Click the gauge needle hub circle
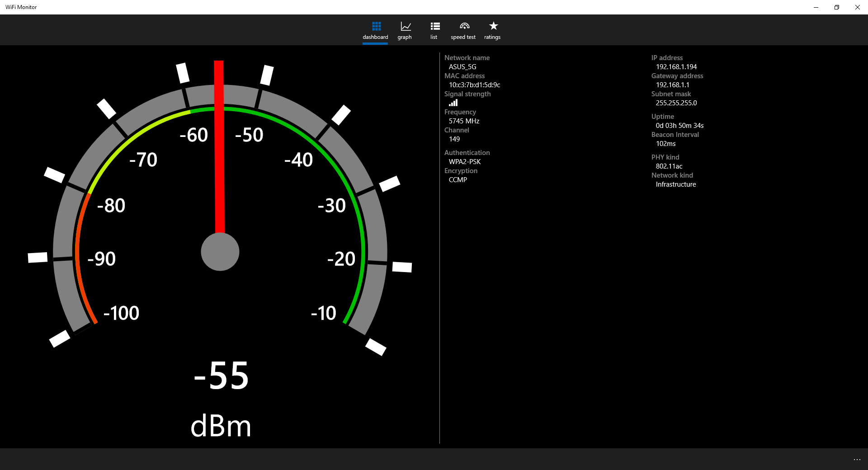868x470 pixels. pyautogui.click(x=220, y=252)
